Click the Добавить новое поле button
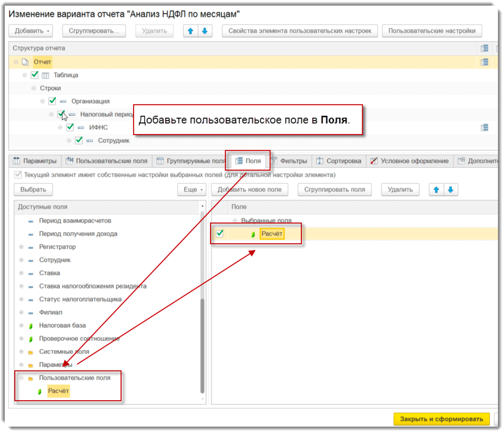Viewport: 504px width, 433px height. tap(249, 190)
